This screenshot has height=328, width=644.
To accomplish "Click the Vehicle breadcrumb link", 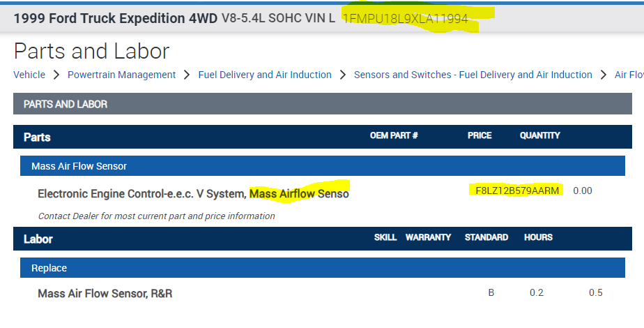I will [29, 75].
